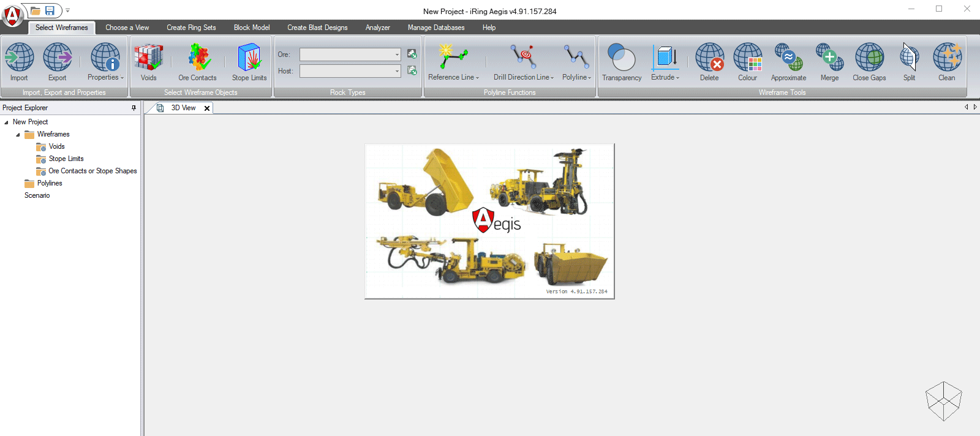
Task: Click the Reference Line tool icon
Action: [453, 57]
